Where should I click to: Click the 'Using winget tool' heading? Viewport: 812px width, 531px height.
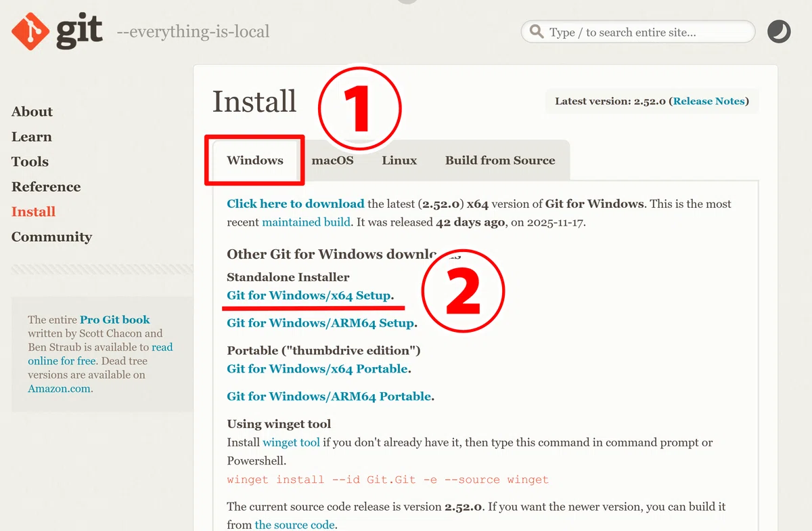[279, 424]
